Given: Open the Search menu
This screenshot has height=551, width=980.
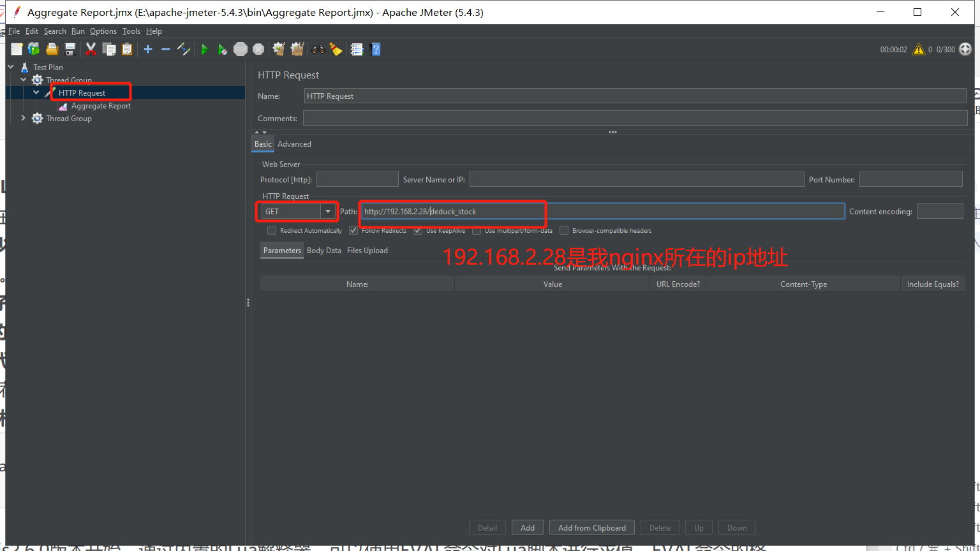Looking at the screenshot, I should (x=55, y=31).
